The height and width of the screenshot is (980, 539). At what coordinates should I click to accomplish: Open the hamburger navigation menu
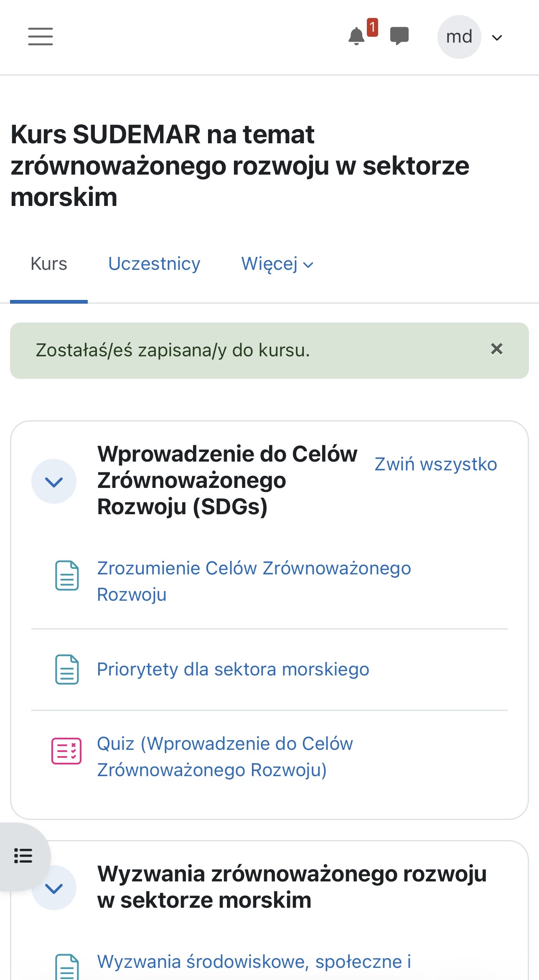41,37
